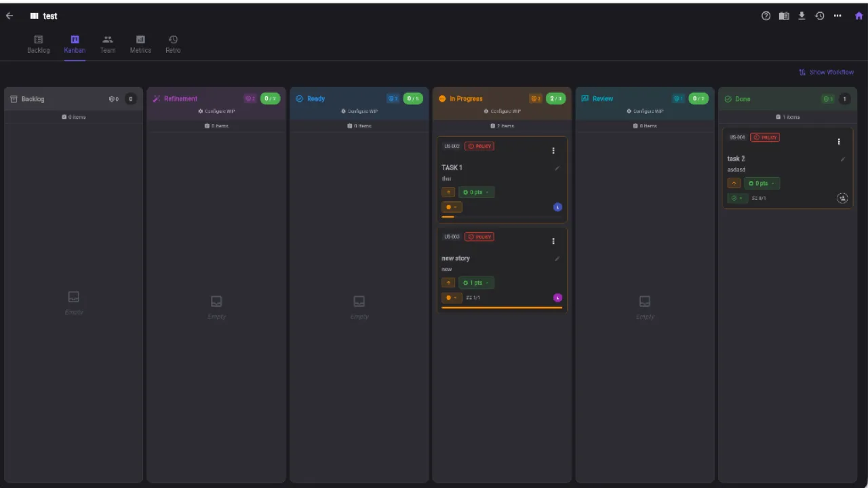Viewport: 868px width, 488px height.
Task: Open the Backlog tab
Action: (38, 44)
